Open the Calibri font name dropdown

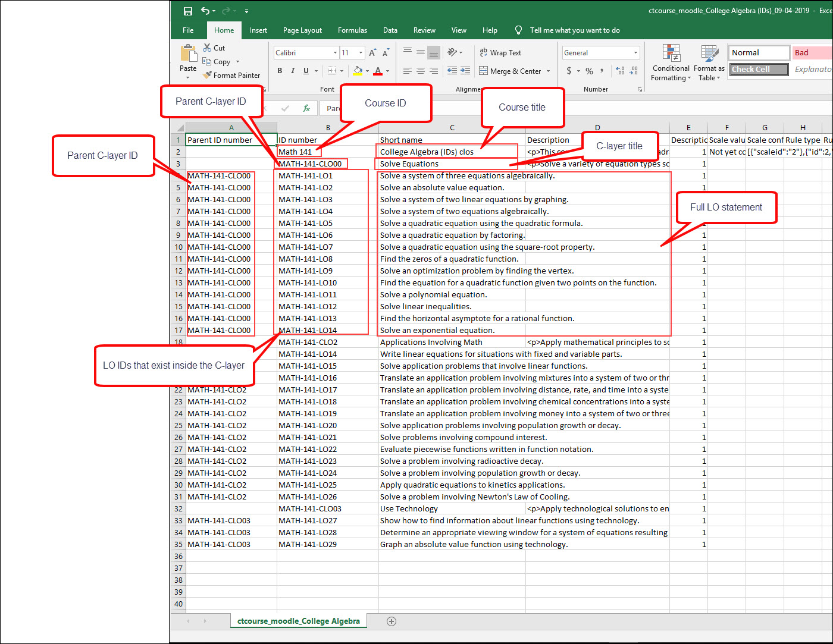coord(335,53)
